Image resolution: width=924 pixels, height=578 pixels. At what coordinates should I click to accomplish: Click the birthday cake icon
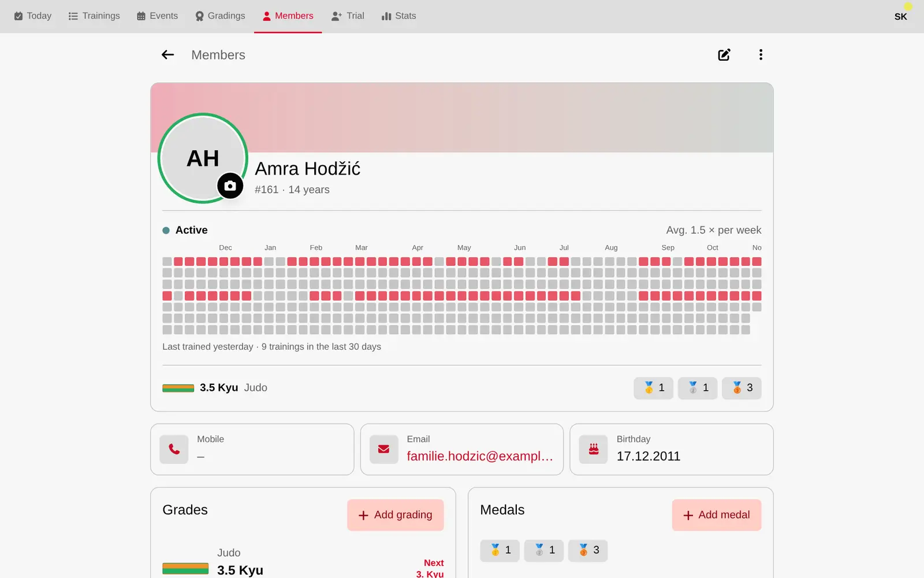pos(594,449)
